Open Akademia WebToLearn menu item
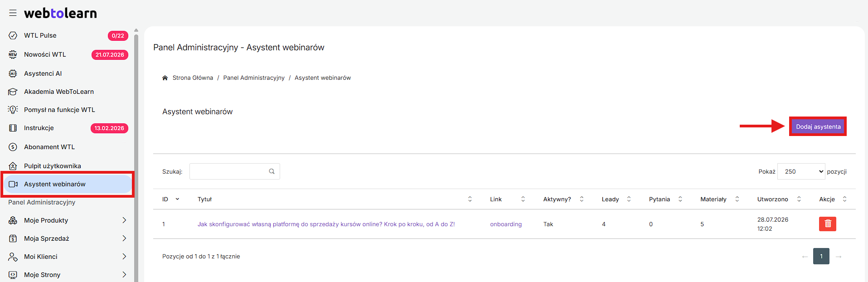Viewport: 868px width, 282px height. pyautogui.click(x=59, y=92)
